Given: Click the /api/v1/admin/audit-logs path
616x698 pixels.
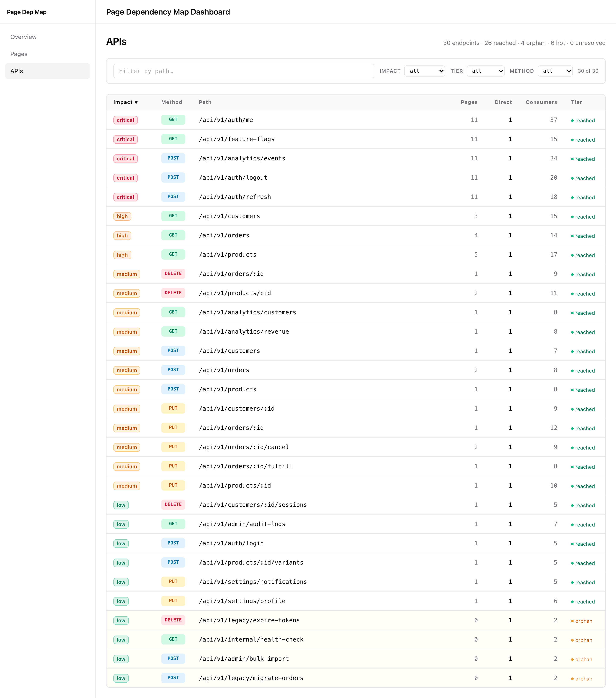Looking at the screenshot, I should (x=242, y=524).
